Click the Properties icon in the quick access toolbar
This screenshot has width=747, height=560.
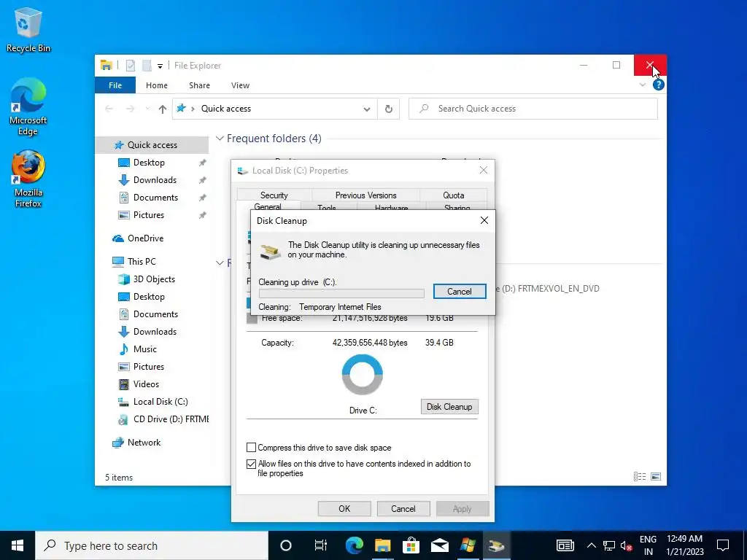pyautogui.click(x=130, y=66)
